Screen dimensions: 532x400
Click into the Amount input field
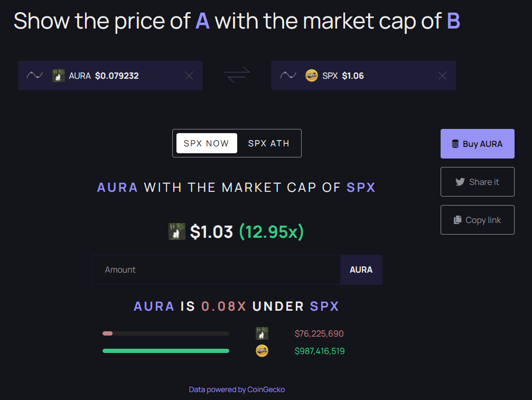coord(216,270)
